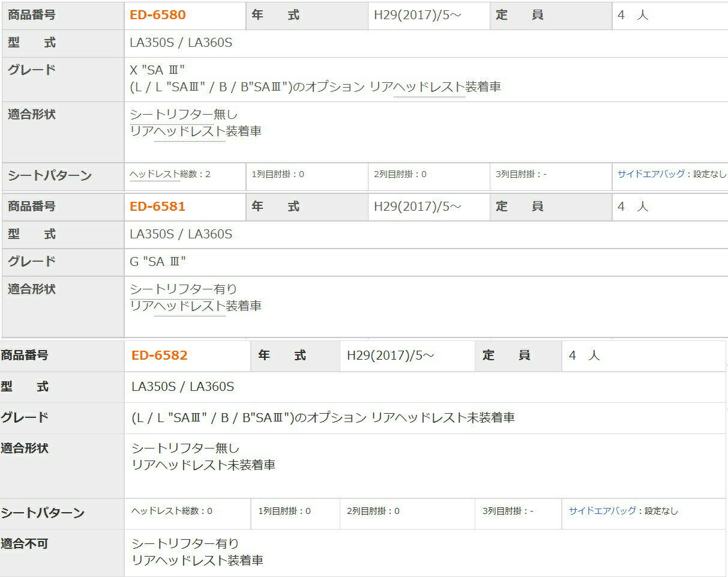Click ヘッドレスト総数：2 in ED-6580 seat pattern

170,174
